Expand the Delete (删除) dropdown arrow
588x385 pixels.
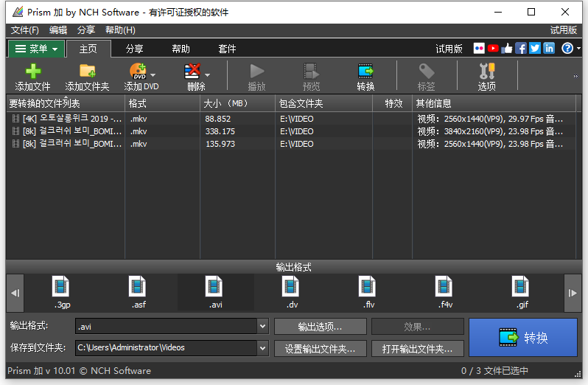pos(207,75)
